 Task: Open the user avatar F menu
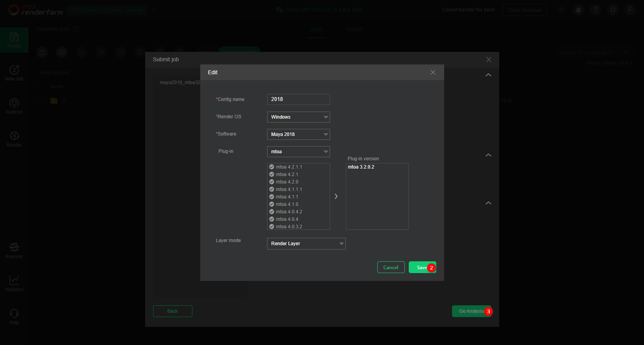tap(630, 10)
